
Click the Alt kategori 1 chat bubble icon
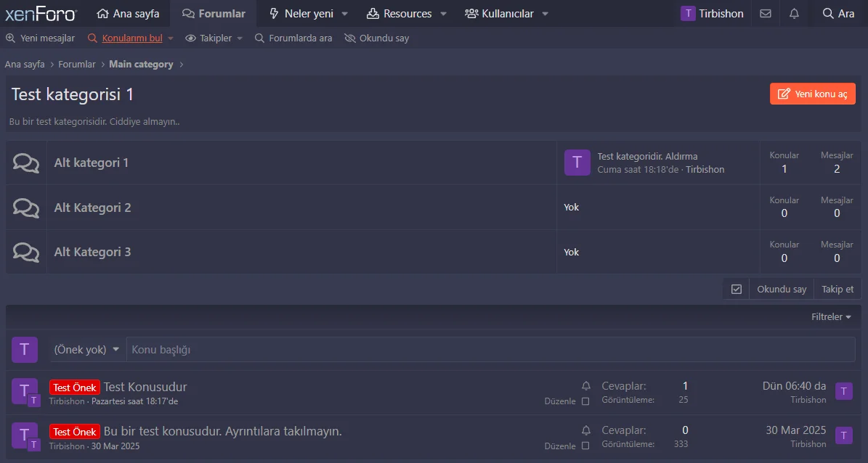26,163
